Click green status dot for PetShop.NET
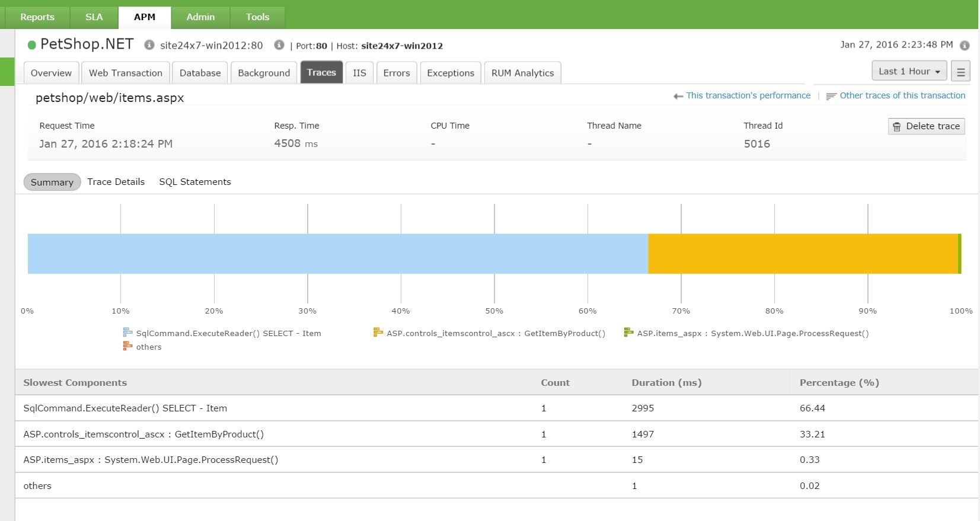The width and height of the screenshot is (980, 521). pyautogui.click(x=32, y=45)
